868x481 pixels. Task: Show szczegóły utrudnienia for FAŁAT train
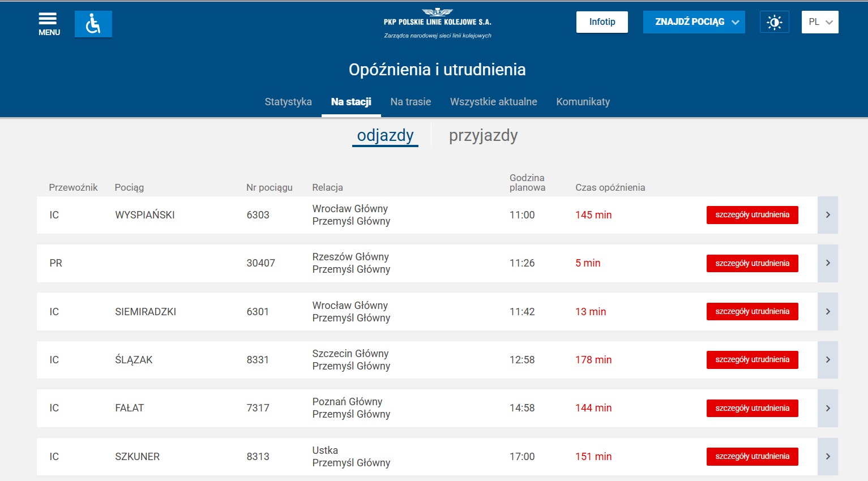(x=752, y=408)
